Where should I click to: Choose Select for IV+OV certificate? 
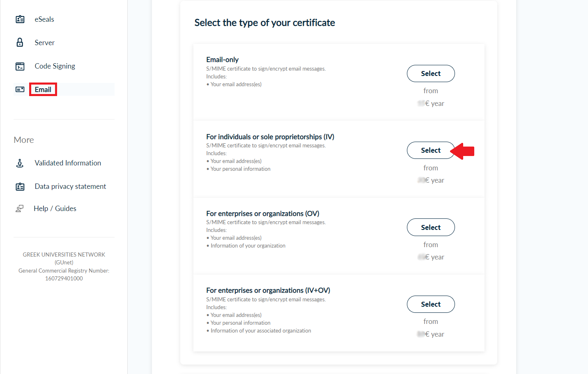(x=430, y=304)
